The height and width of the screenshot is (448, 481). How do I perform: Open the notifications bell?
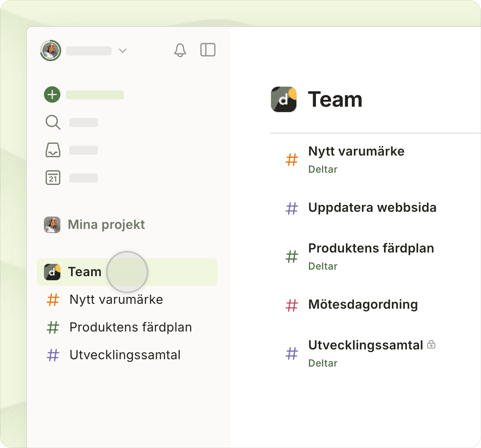click(180, 50)
